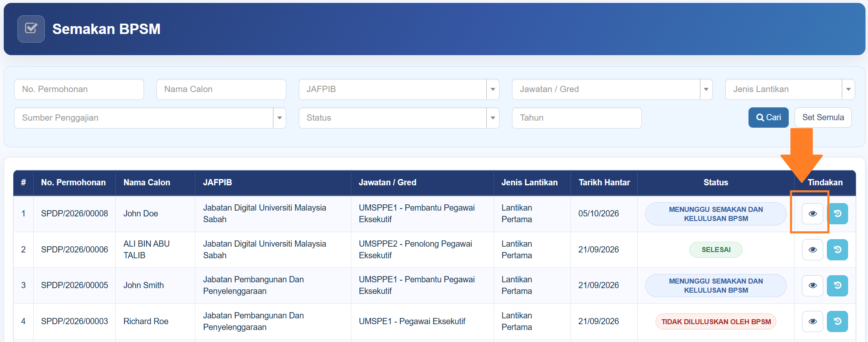Click the SELESAI status badge
868x342 pixels.
pos(716,250)
